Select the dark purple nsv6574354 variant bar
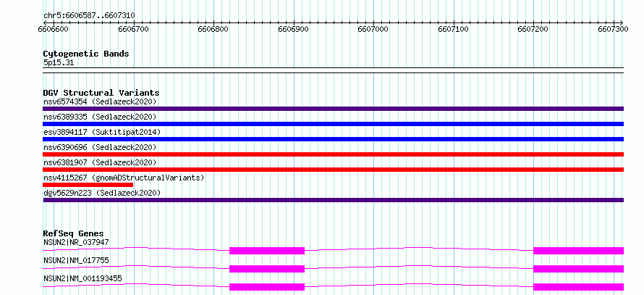 (333, 109)
